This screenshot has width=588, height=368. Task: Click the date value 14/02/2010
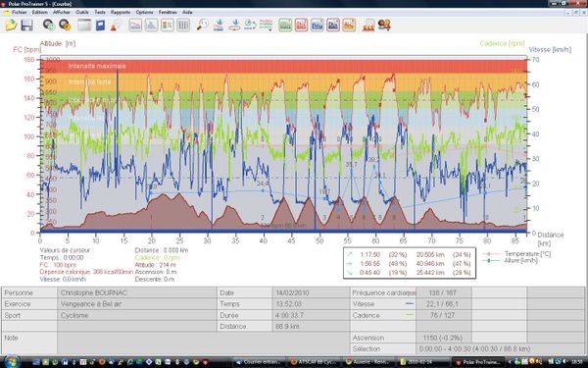coord(311,292)
